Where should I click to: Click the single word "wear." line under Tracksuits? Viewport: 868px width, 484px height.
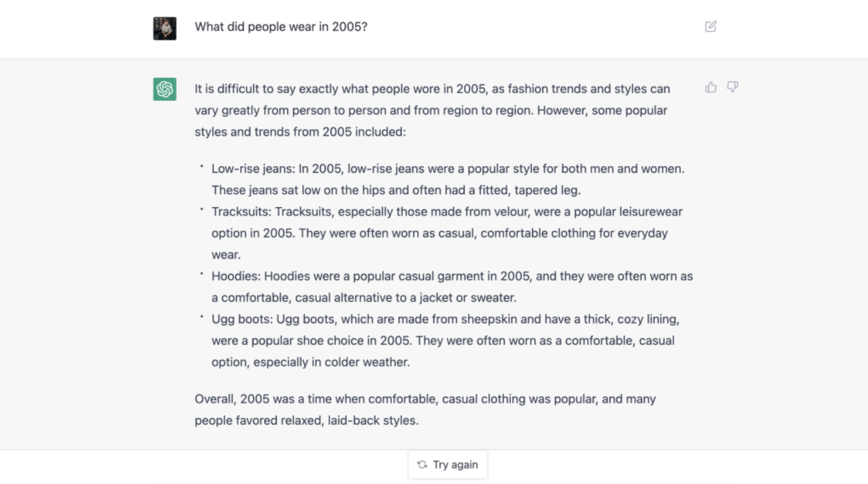[x=226, y=255]
